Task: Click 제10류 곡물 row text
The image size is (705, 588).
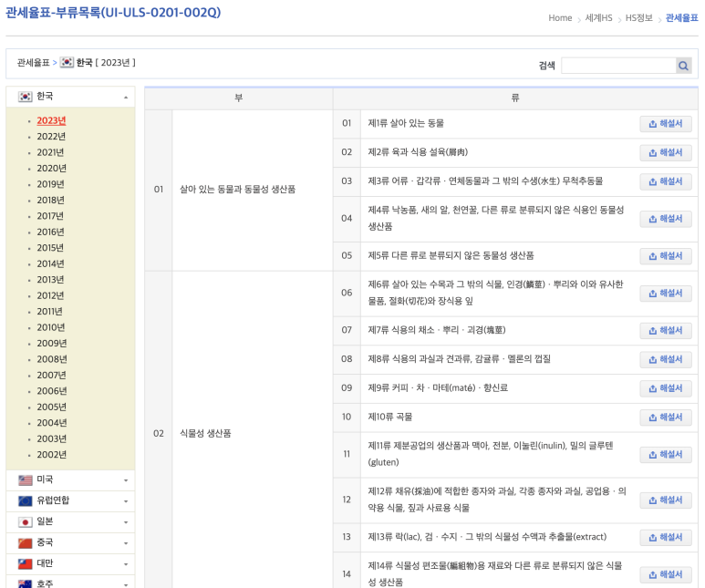Action: point(390,418)
